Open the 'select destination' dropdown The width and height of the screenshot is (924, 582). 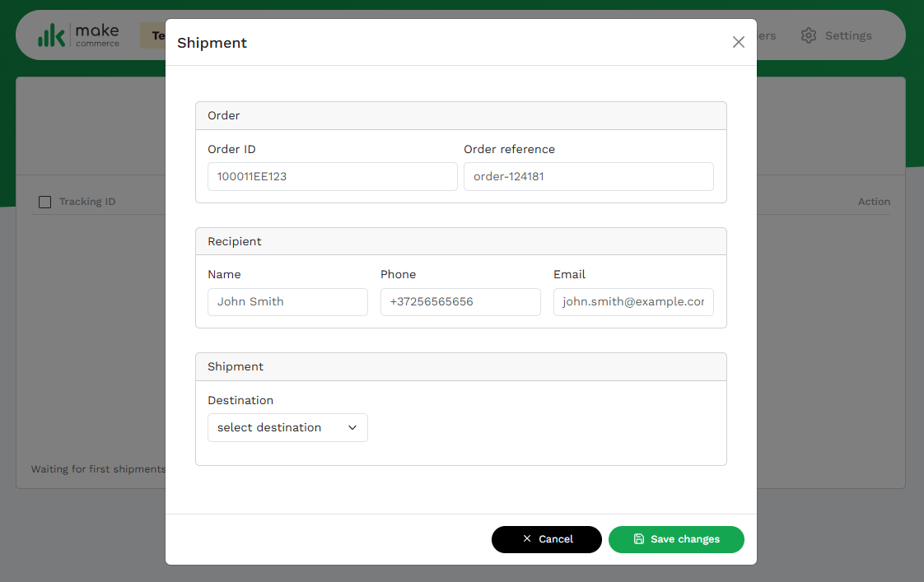pos(287,428)
